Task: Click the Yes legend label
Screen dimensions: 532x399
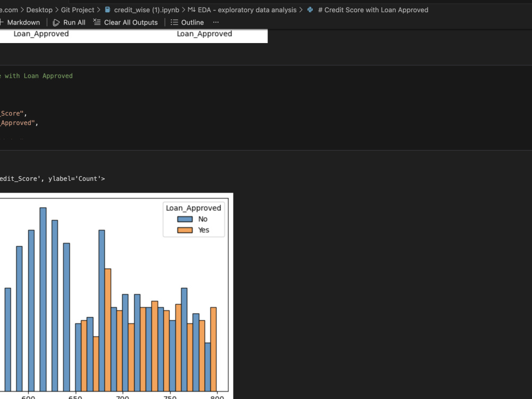Action: tap(204, 230)
